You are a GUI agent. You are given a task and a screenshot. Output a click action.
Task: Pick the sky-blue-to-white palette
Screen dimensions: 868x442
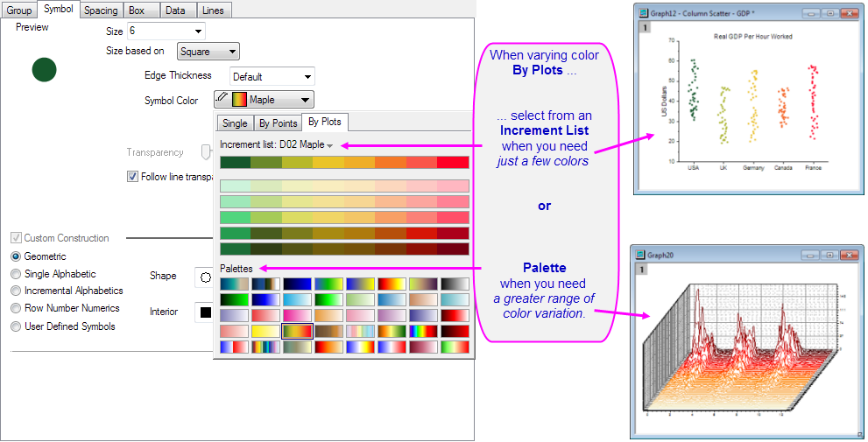[x=297, y=300]
